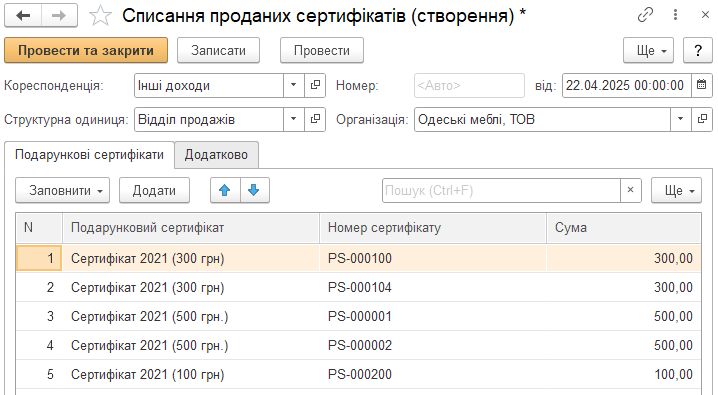Screen dimensions: 718x395
Task: Move selected row down
Action: coord(254,190)
